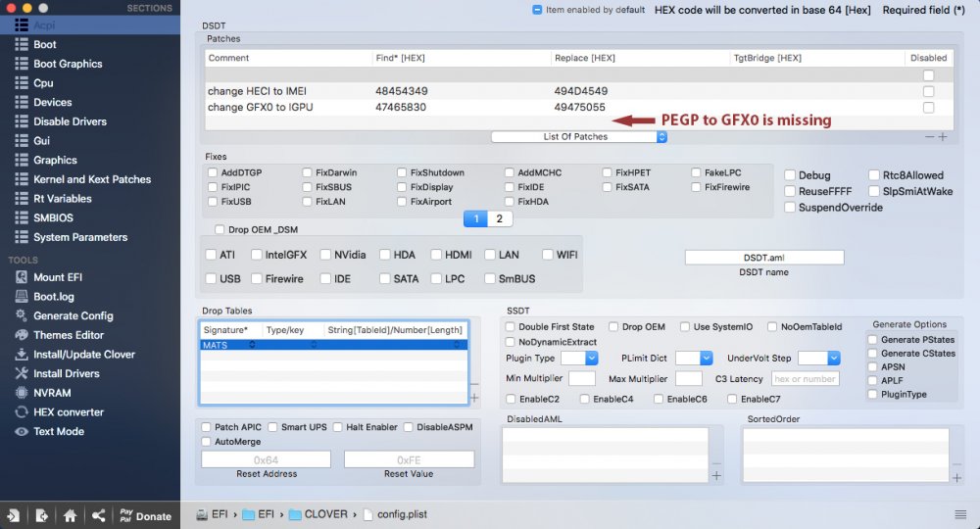Click the EFI volume in path bar
This screenshot has height=529, width=980.
(212, 514)
